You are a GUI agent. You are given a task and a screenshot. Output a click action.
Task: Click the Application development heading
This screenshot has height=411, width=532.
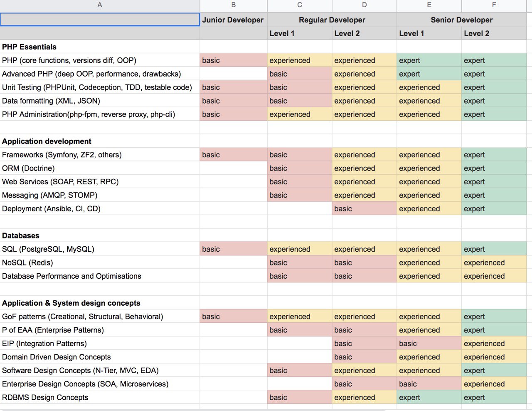pyautogui.click(x=100, y=141)
